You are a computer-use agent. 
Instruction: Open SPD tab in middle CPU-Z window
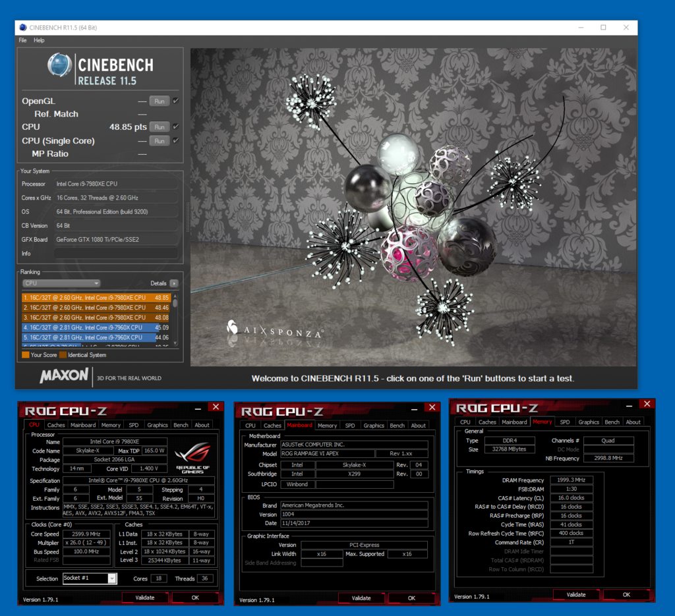tap(350, 426)
